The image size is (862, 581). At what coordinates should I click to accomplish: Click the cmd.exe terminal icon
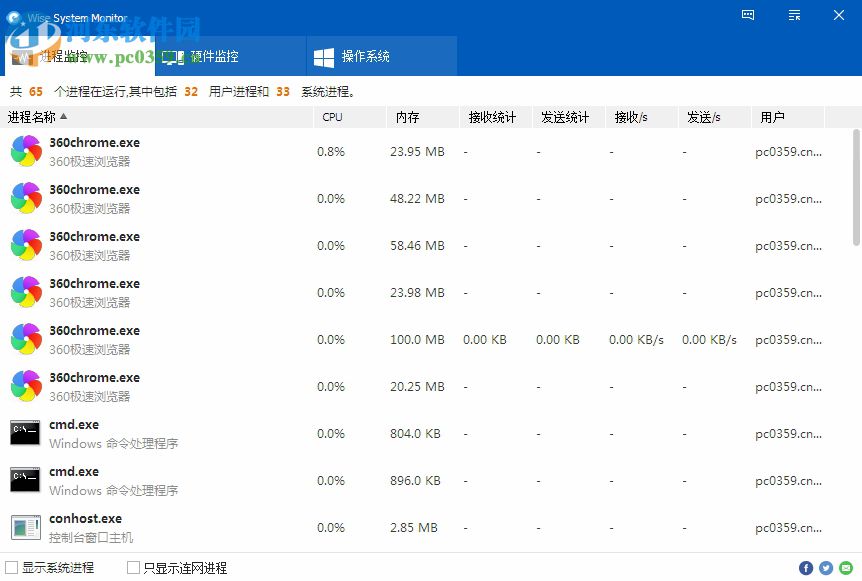25,433
